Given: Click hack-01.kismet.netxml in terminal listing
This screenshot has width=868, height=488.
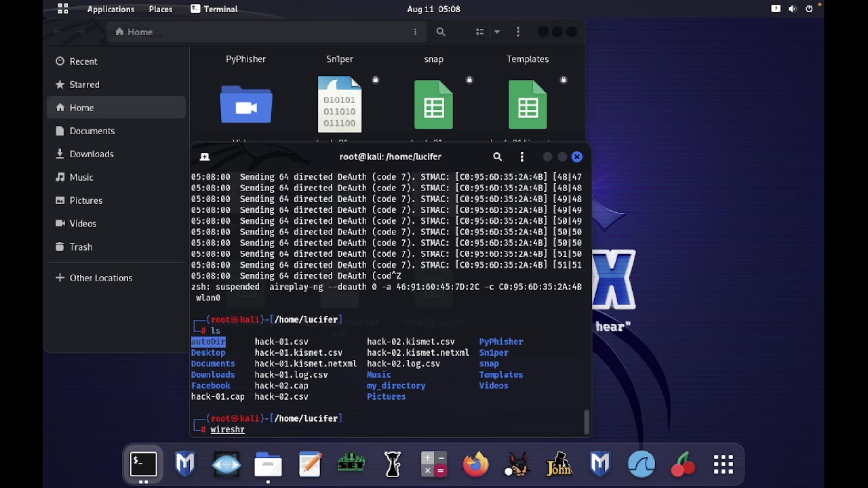Looking at the screenshot, I should 306,363.
